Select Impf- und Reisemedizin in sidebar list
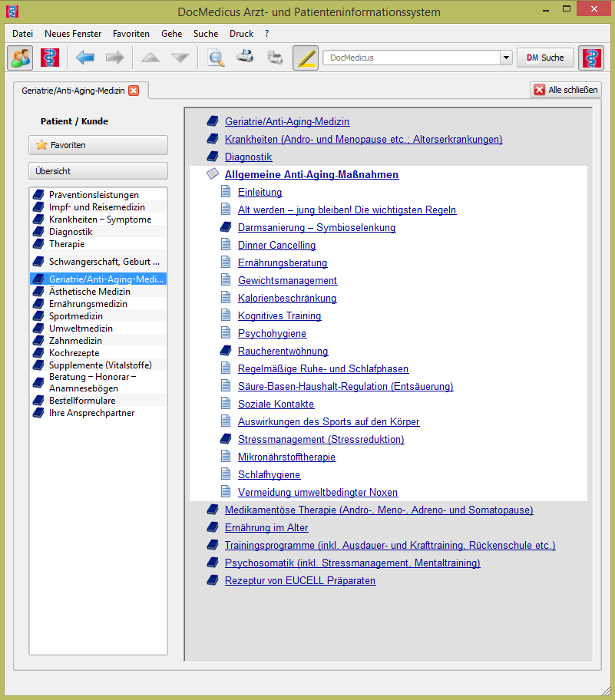 click(x=98, y=207)
